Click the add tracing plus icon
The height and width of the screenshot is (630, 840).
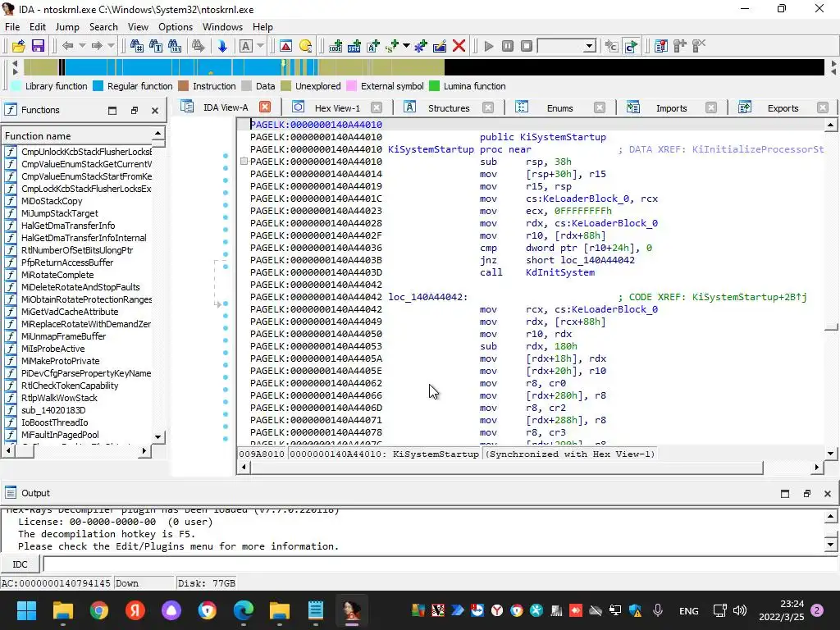pos(680,46)
